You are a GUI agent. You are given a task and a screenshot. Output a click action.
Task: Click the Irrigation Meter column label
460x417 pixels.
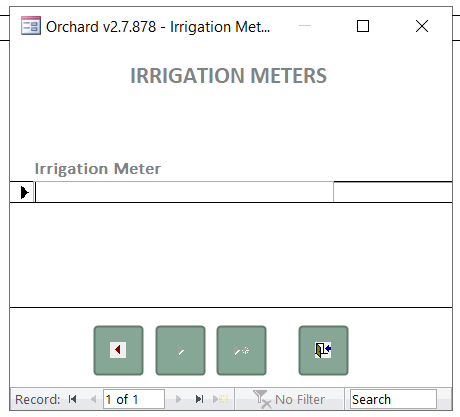click(x=98, y=169)
